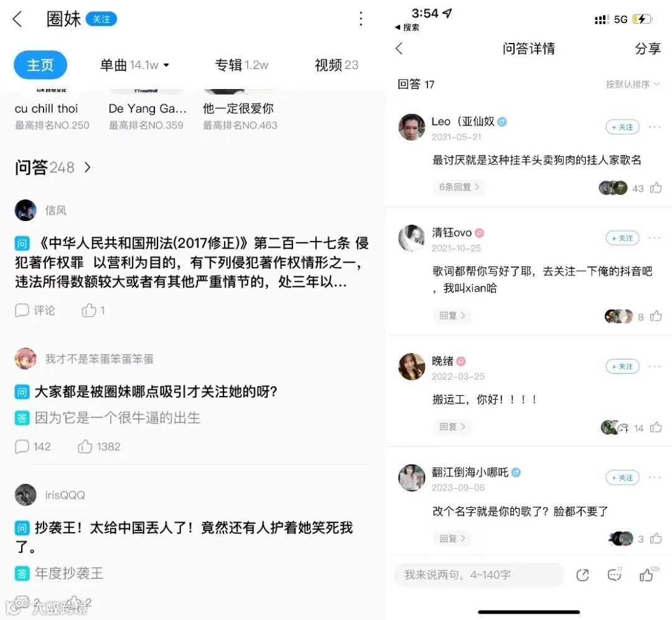672x620 pixels.
Task: Tap the share icon in the bottom bar
Action: point(582,575)
